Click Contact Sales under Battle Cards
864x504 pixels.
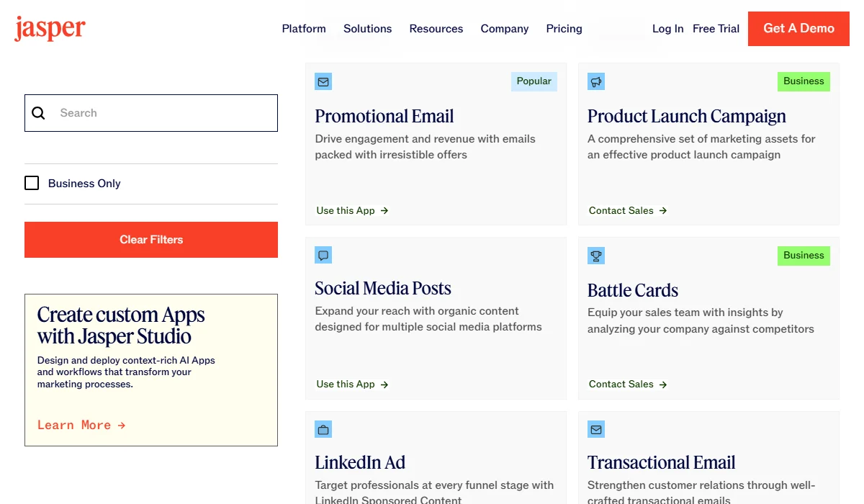[621, 384]
